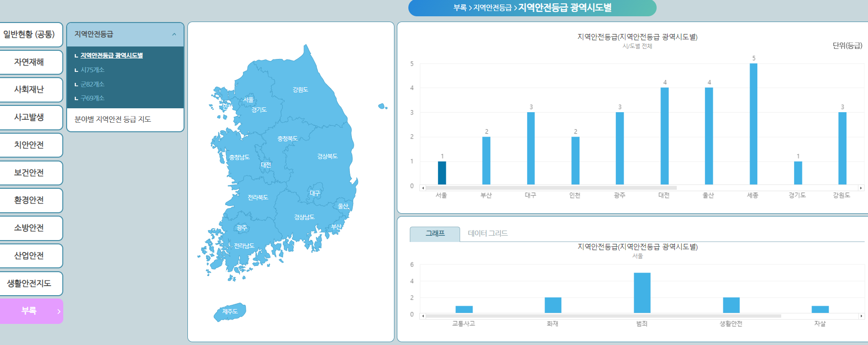This screenshot has width=868, height=345.
Task: Click 충청북도 region on the map
Action: [288, 139]
